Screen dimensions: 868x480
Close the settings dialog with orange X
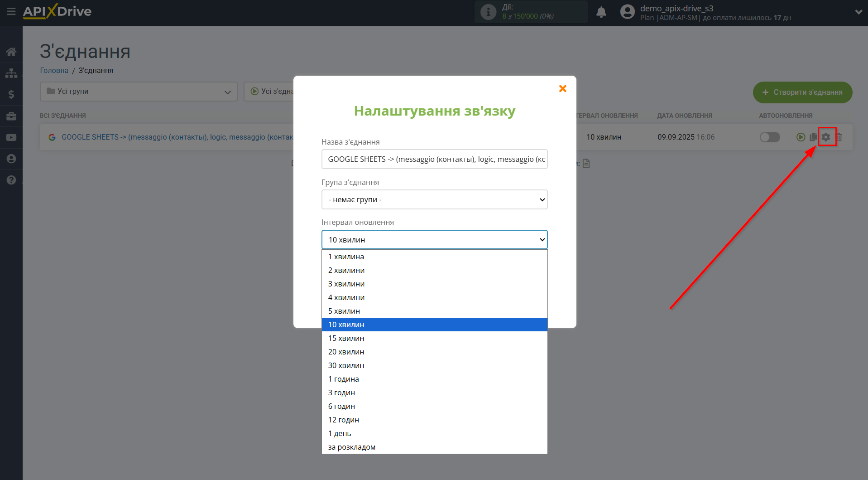pos(562,89)
